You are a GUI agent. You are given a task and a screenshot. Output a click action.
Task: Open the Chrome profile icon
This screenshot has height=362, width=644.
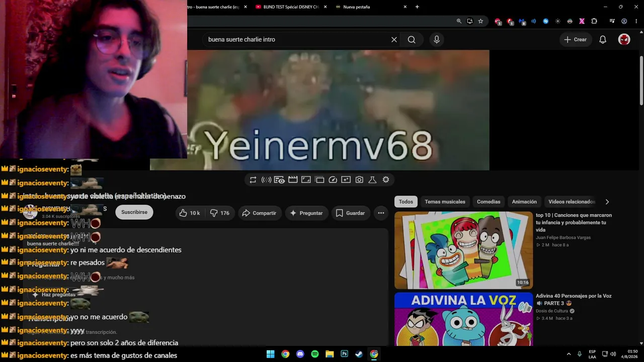(624, 21)
